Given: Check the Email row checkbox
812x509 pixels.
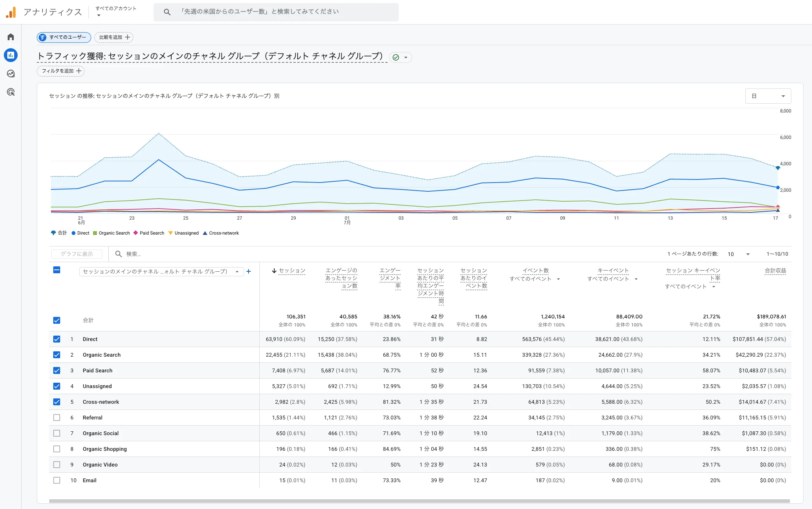Looking at the screenshot, I should coord(57,480).
